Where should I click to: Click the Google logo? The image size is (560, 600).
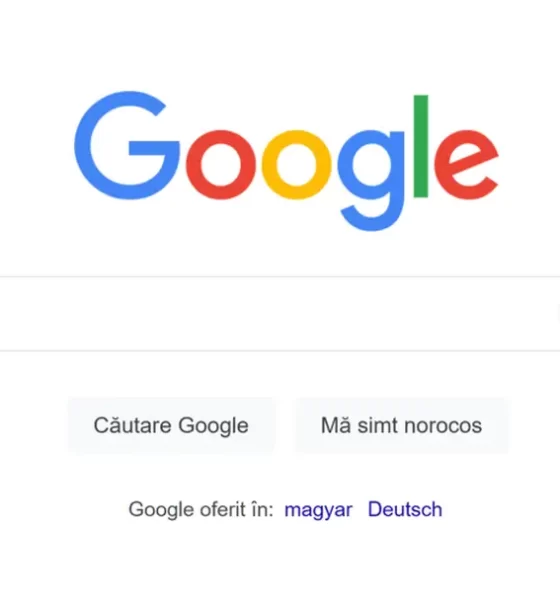tap(286, 161)
